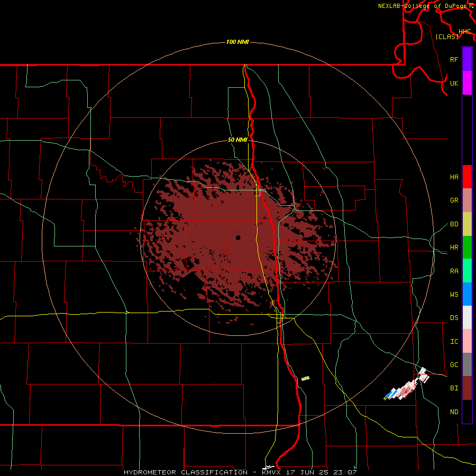The image size is (476, 476).
Task: Click the "RF" legend label
Action: (x=454, y=59)
